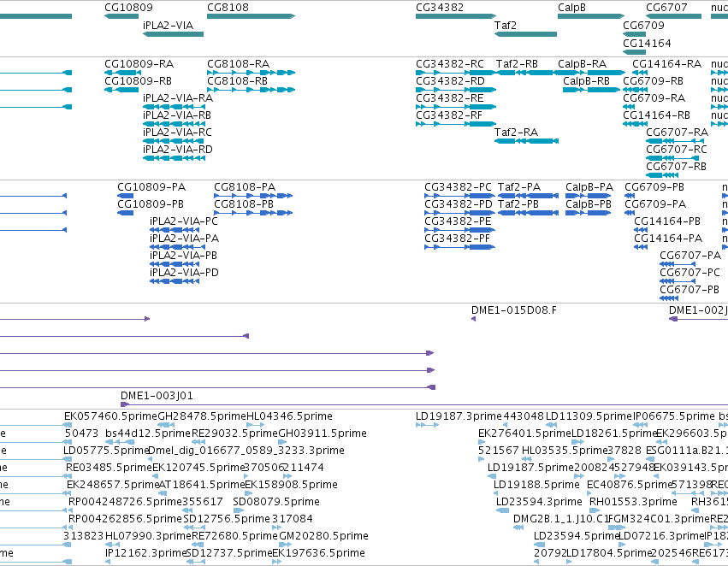Click the Taf2 gene feature
Screen dimensions: 728x566
[x=525, y=34]
